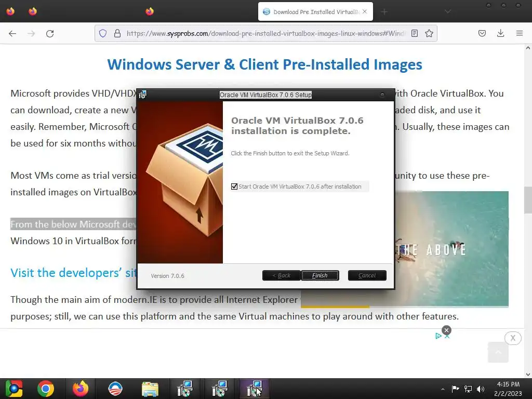Click the Finish button in VirtualBox Setup
The image size is (532, 399).
click(320, 275)
